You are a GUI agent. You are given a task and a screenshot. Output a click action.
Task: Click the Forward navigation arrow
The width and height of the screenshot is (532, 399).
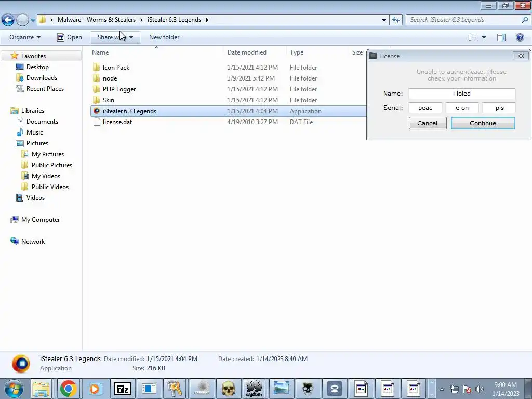point(22,20)
